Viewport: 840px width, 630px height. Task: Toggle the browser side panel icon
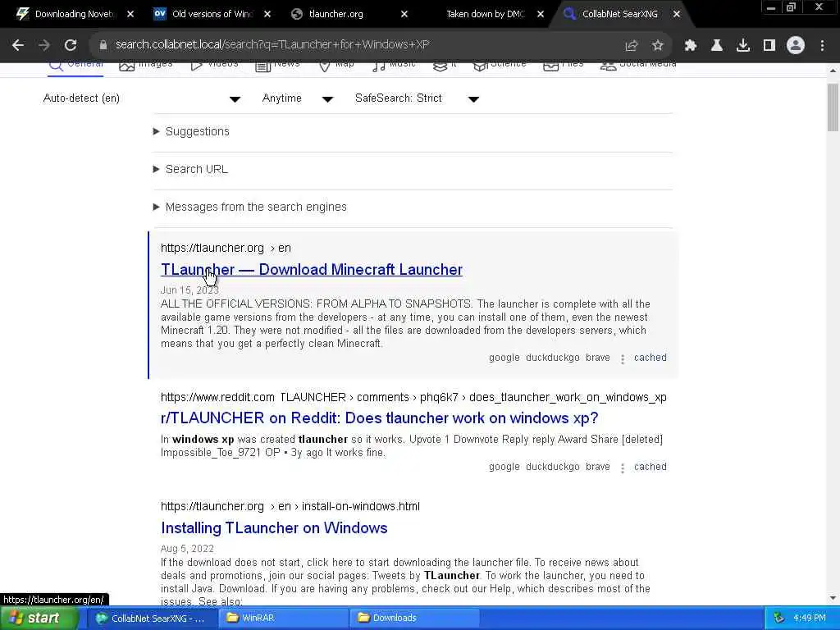769,46
